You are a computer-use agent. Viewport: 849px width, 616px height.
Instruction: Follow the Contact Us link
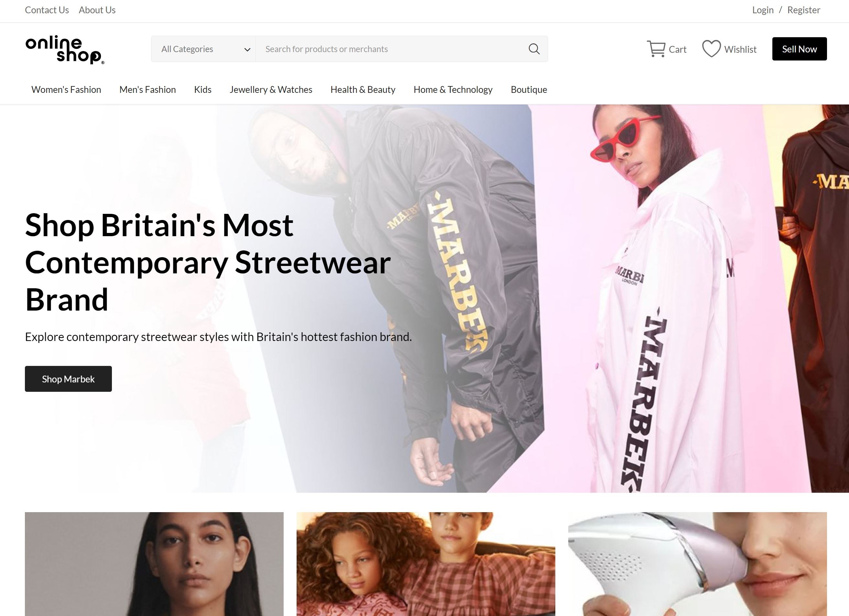(47, 10)
